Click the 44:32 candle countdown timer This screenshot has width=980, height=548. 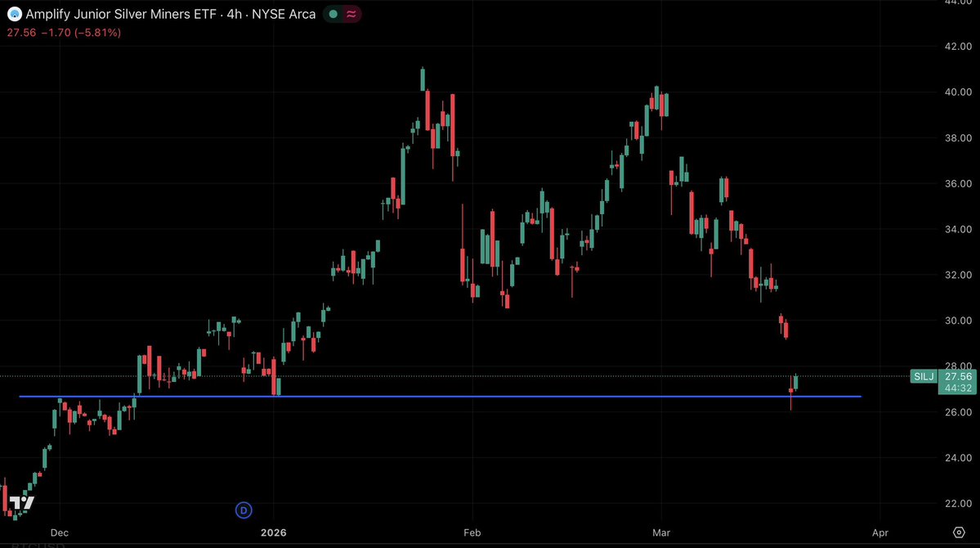[x=958, y=389]
